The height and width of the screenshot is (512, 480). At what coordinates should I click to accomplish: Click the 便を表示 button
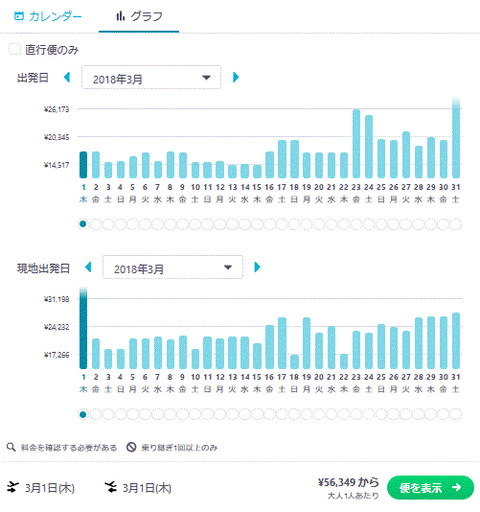point(430,488)
